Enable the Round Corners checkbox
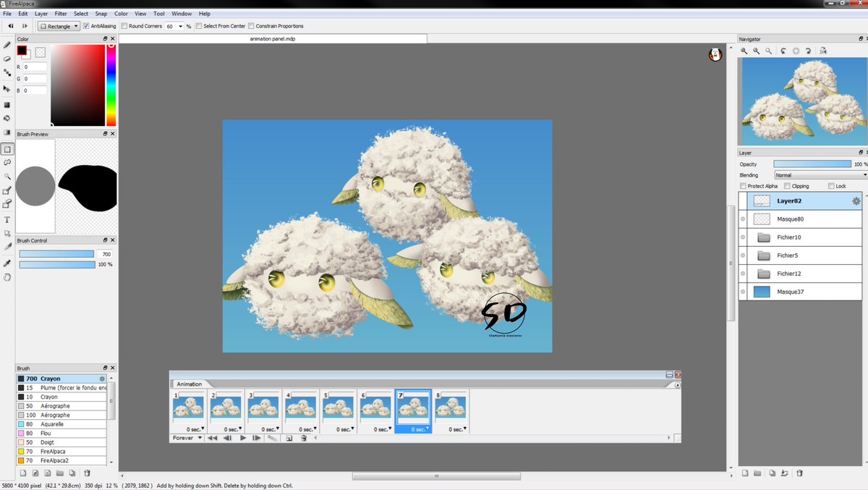Image resolution: width=868 pixels, height=490 pixels. click(x=124, y=26)
